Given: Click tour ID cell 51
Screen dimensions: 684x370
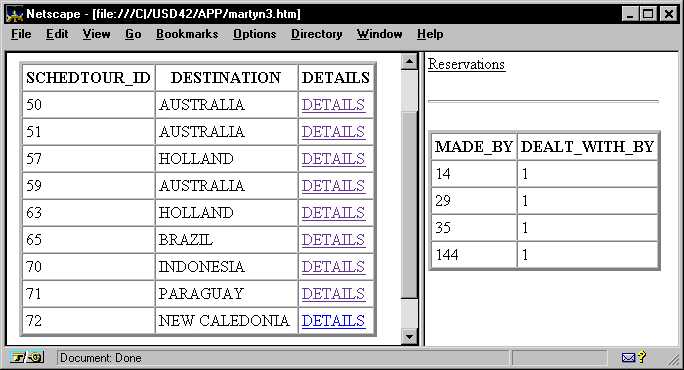Looking at the screenshot, I should 89,132.
